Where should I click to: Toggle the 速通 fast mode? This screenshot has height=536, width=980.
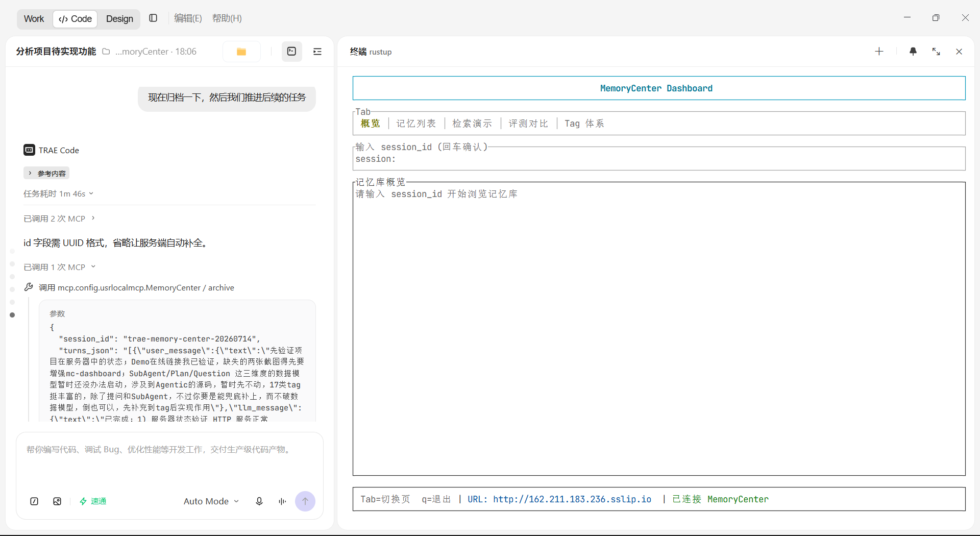click(93, 501)
